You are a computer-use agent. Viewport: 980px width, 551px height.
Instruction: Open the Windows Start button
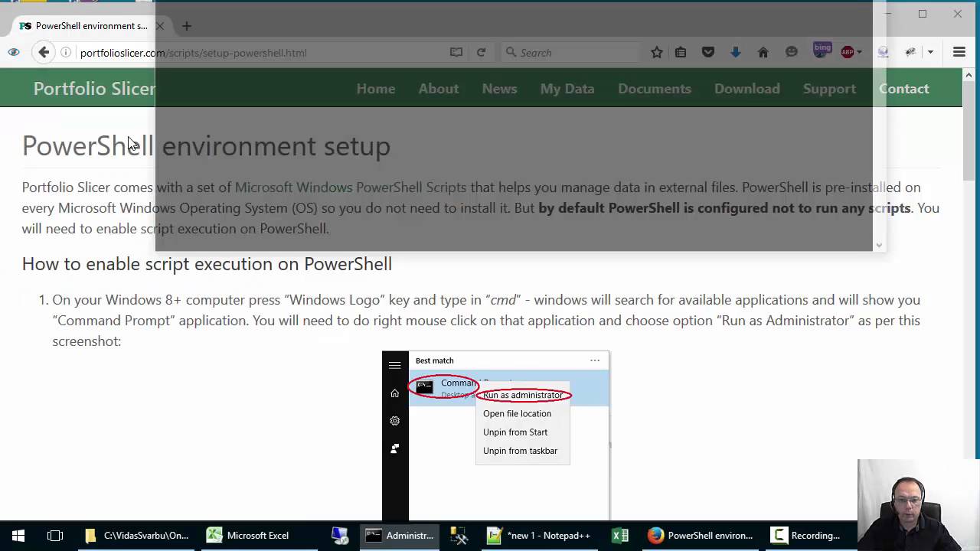point(18,536)
